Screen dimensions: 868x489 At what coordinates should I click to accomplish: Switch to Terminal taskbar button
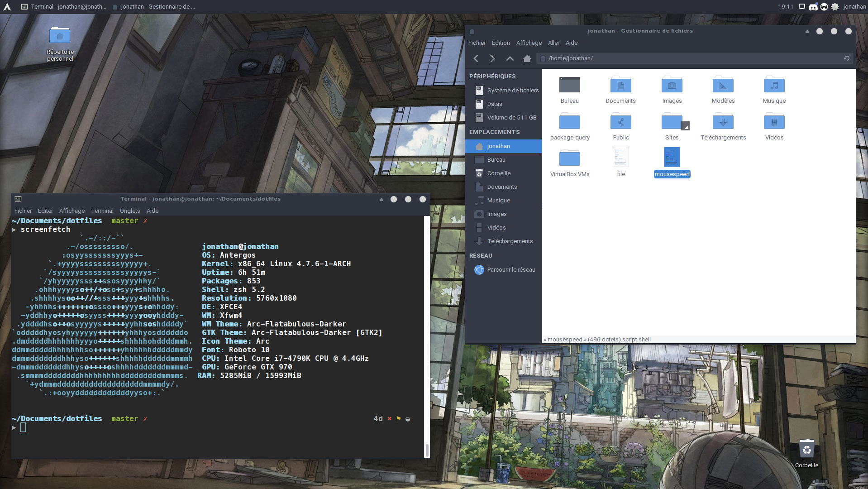64,7
